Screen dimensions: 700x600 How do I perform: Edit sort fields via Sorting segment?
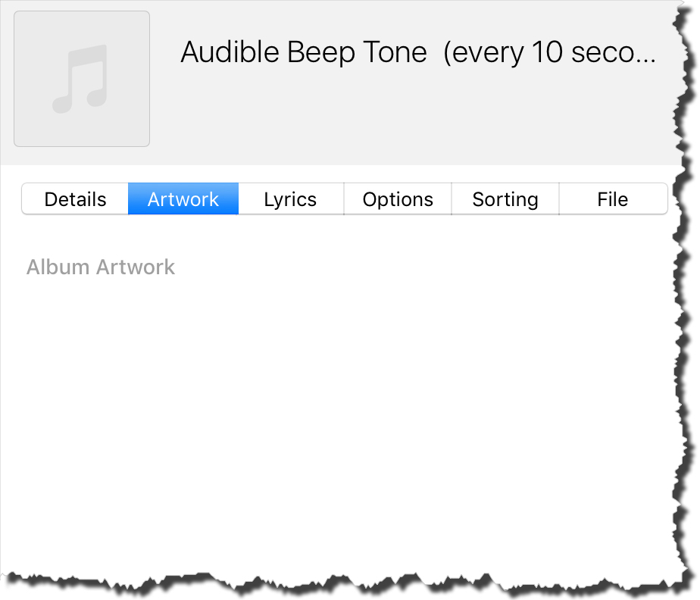505,199
